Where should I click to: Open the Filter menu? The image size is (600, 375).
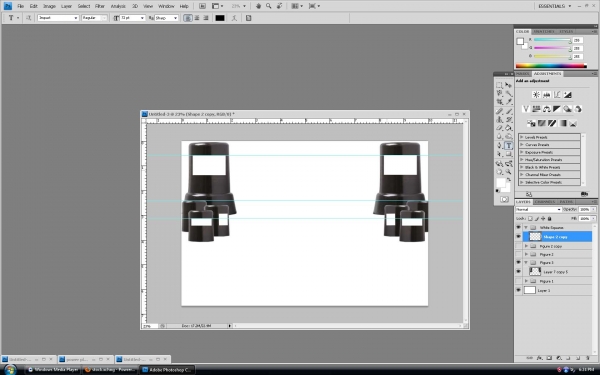(100, 6)
